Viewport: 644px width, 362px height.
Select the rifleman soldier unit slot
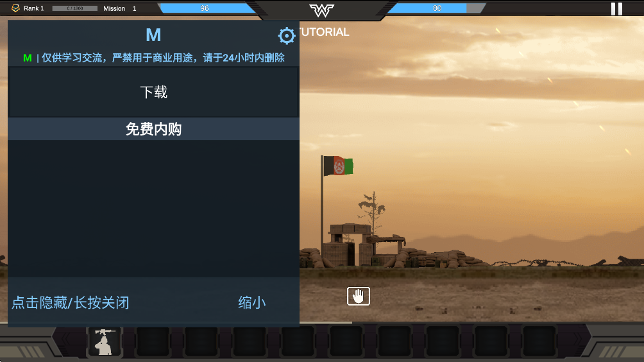pos(105,341)
